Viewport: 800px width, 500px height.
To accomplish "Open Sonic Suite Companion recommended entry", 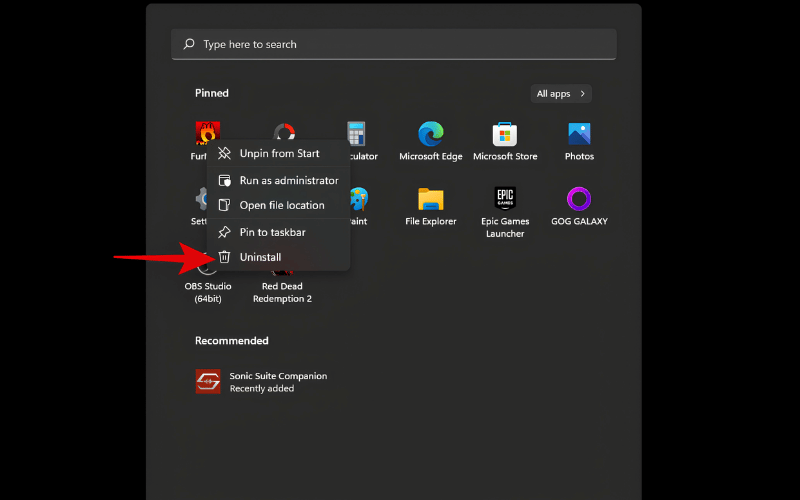I will pos(261,382).
